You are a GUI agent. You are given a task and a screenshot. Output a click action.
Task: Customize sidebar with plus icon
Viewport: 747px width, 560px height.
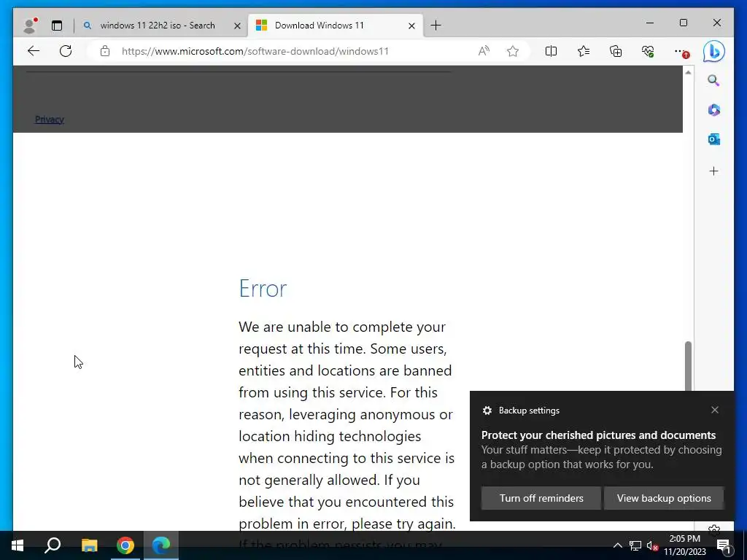pyautogui.click(x=713, y=171)
